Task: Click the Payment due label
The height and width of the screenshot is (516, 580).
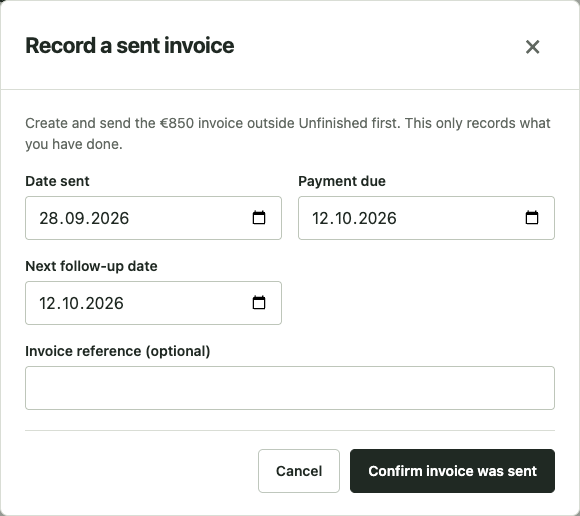Action: (x=342, y=181)
